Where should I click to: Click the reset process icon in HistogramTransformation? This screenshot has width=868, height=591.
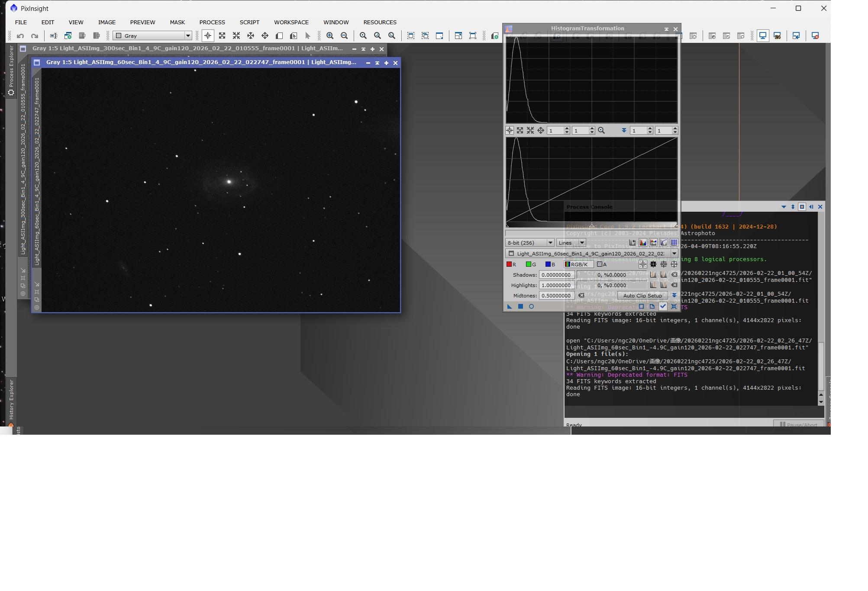[x=674, y=307]
